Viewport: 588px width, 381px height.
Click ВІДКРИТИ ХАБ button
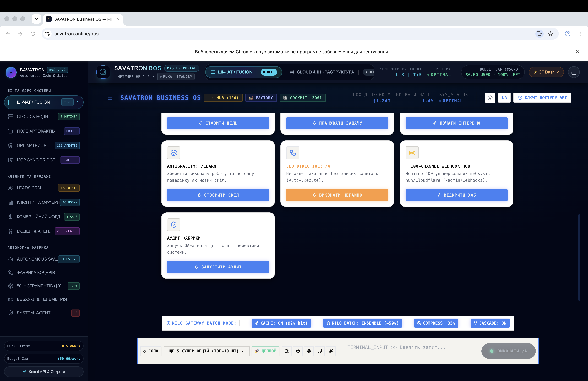tap(456, 195)
